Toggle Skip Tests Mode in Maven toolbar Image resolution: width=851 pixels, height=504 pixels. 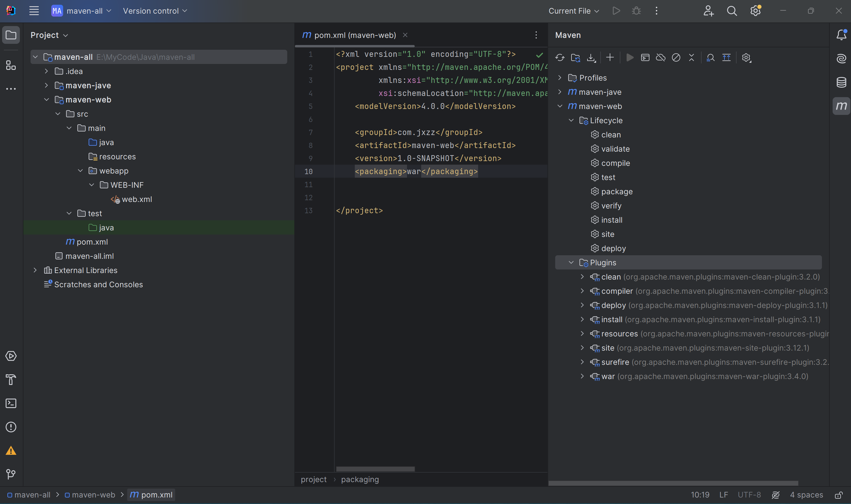[x=676, y=58]
